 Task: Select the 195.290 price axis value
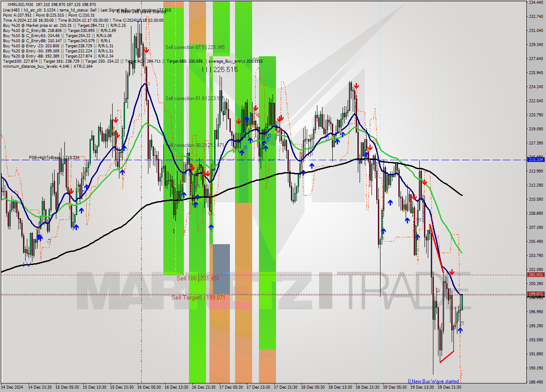point(536,326)
